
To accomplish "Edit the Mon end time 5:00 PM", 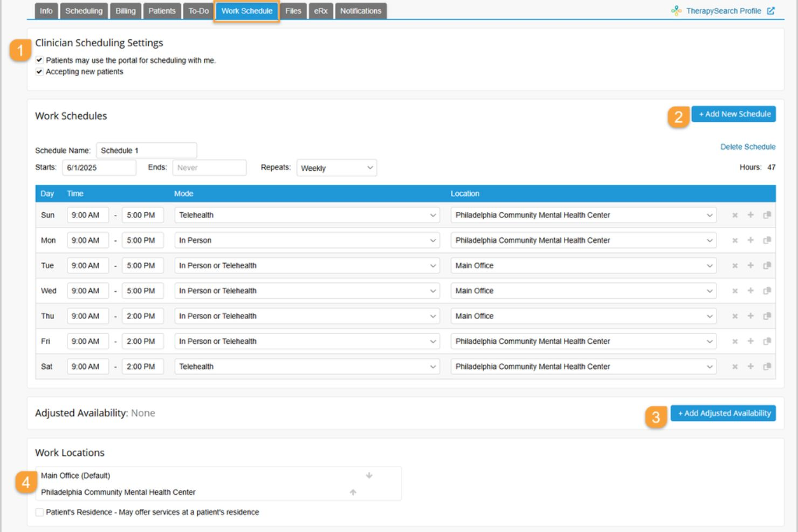I will click(143, 240).
